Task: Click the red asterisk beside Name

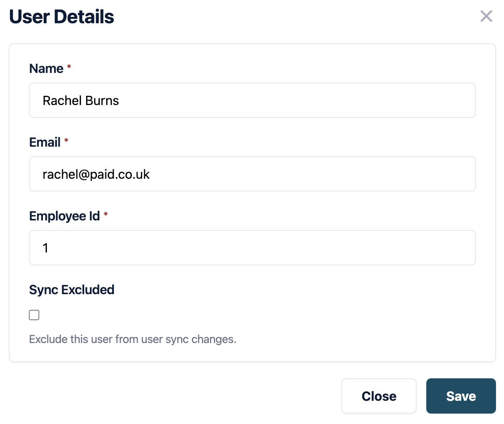Action: (x=69, y=67)
